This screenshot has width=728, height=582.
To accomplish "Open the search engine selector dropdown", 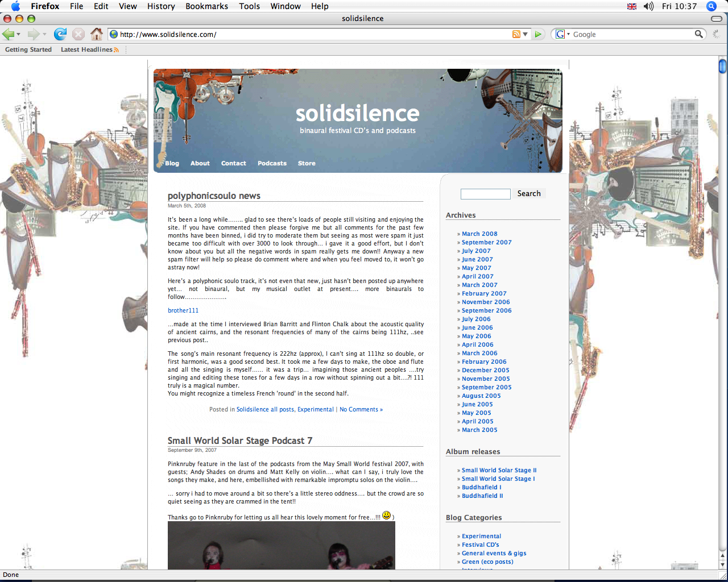I will [562, 34].
